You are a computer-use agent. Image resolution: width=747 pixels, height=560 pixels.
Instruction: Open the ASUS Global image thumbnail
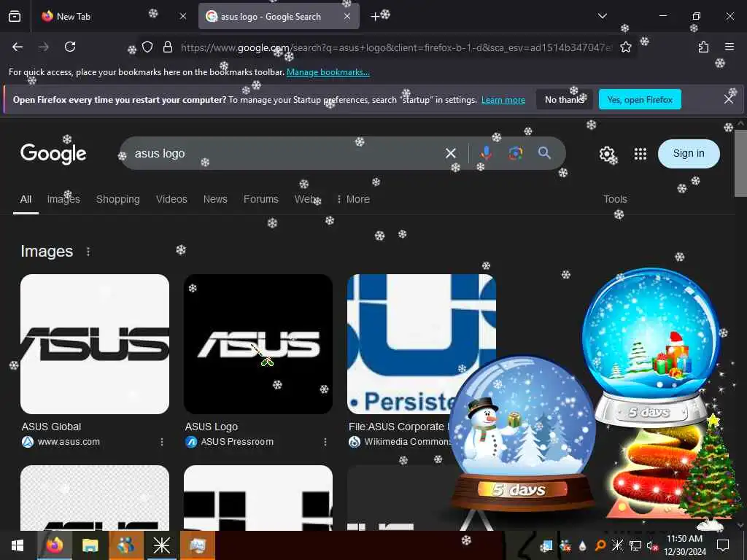pos(95,344)
